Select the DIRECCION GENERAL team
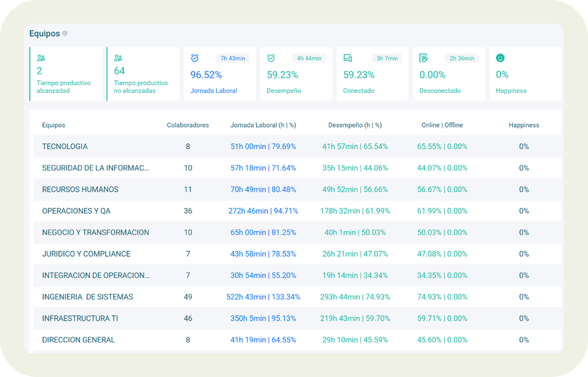This screenshot has width=588, height=377. coord(78,340)
